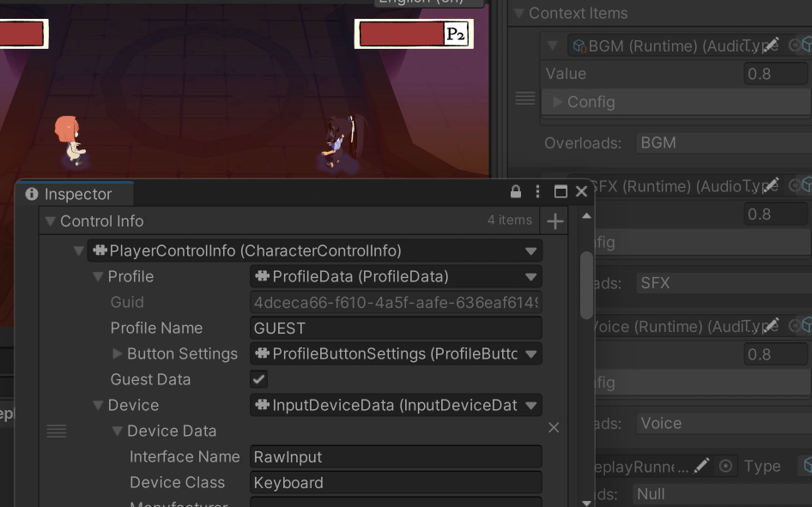
Task: Click the Overloads field showing BGM
Action: pos(724,142)
